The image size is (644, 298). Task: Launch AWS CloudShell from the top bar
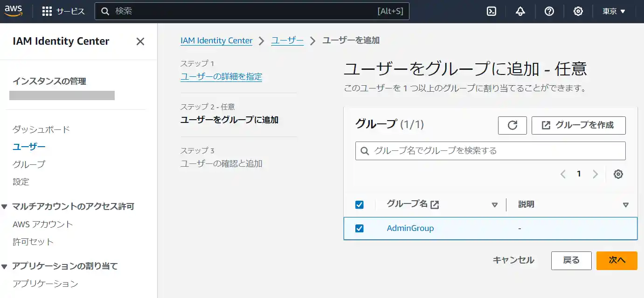[x=491, y=11]
